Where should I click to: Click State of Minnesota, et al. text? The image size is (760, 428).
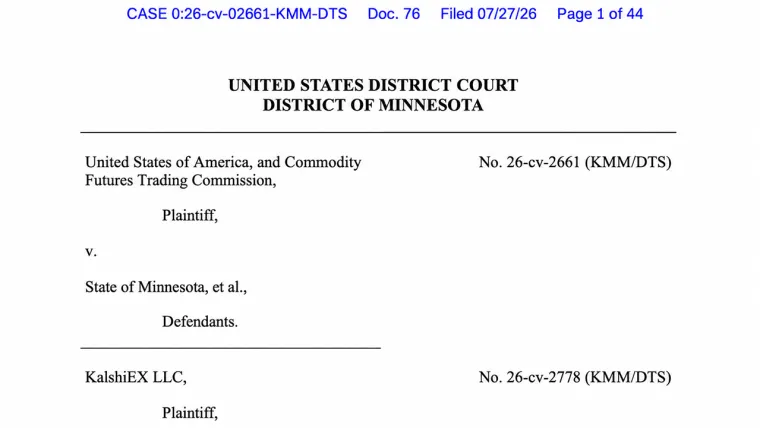(x=166, y=287)
